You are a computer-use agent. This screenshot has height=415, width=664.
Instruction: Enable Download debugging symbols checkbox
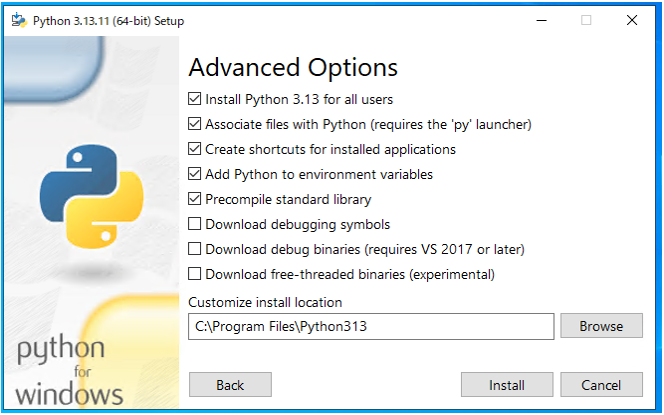pos(195,224)
